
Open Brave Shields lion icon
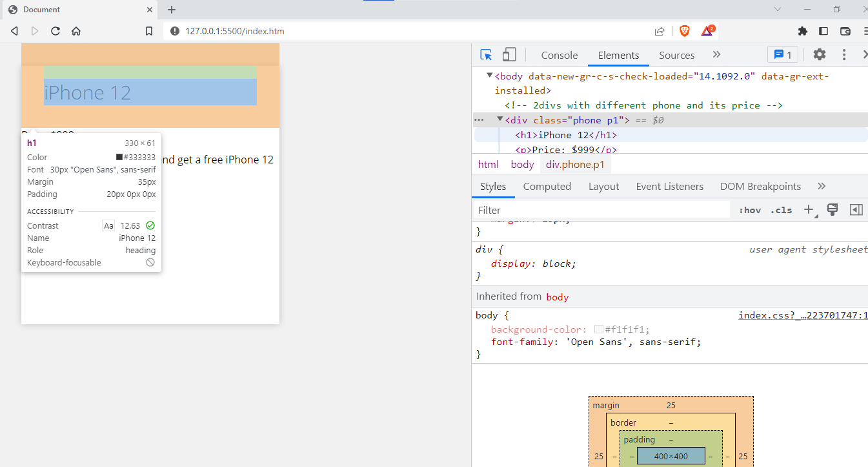pyautogui.click(x=684, y=31)
